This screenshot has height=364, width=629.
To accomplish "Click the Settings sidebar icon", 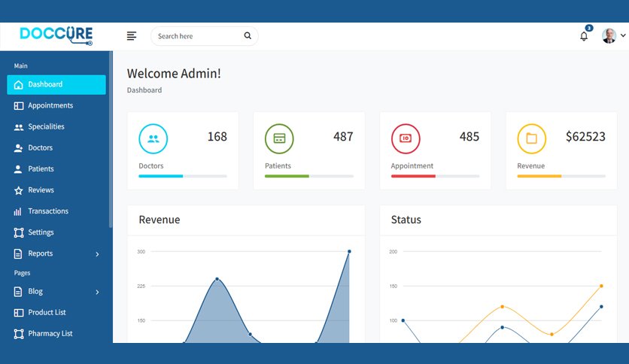I will tap(19, 232).
